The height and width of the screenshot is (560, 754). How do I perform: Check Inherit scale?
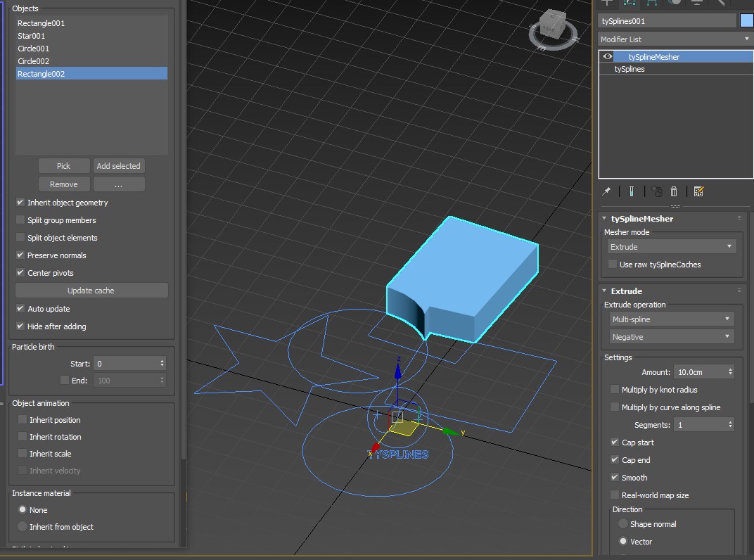(22, 453)
